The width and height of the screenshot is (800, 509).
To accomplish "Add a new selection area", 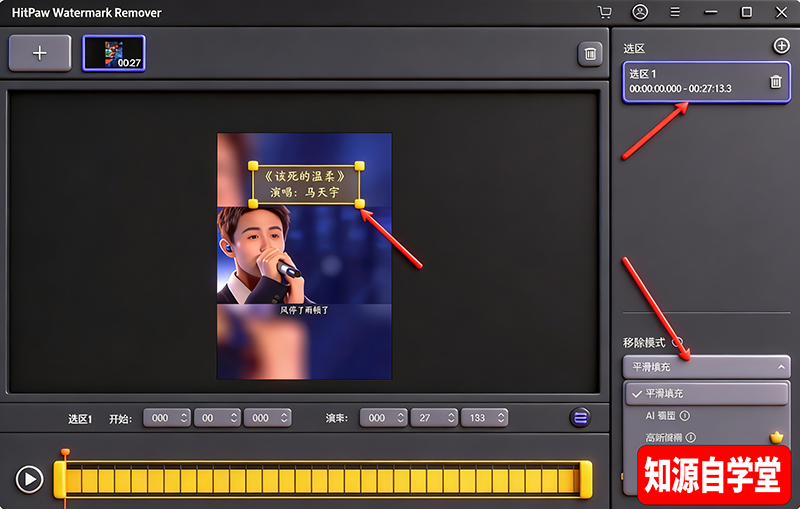I will pos(781,46).
